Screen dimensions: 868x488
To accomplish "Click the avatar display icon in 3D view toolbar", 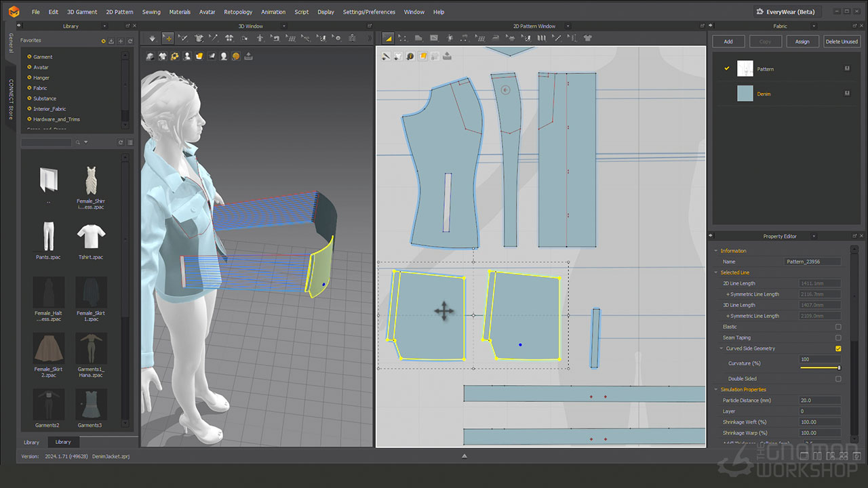I will pos(187,56).
